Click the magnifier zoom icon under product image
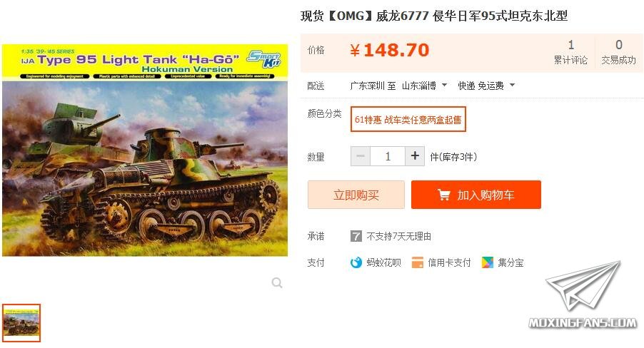Screen dimensions: 644x348 click(x=277, y=282)
